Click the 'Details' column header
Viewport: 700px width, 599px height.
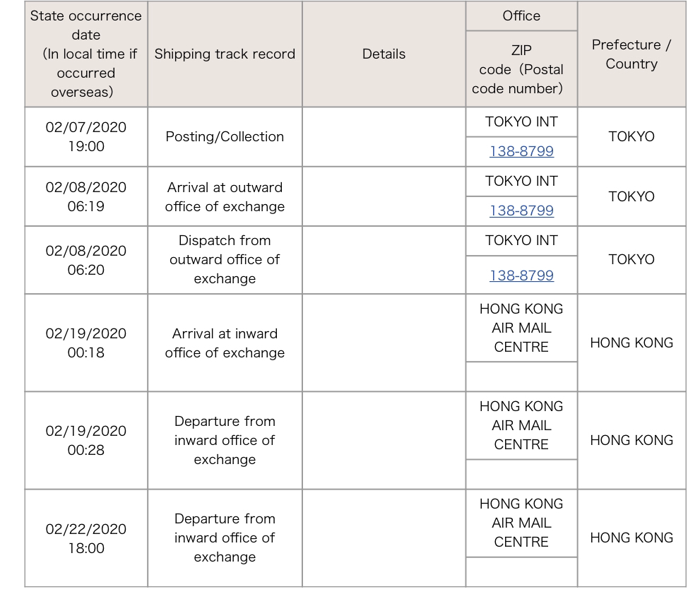click(384, 54)
